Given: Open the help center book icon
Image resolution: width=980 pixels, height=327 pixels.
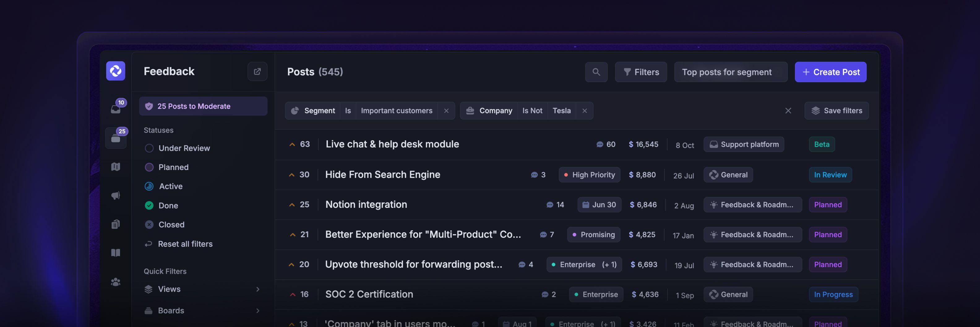Looking at the screenshot, I should [116, 253].
